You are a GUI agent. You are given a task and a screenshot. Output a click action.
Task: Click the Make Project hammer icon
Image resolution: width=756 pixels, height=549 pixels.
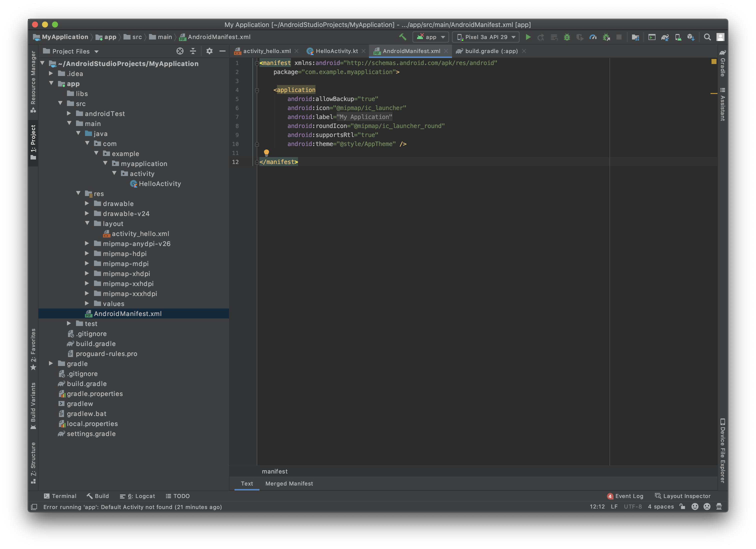[x=403, y=37]
